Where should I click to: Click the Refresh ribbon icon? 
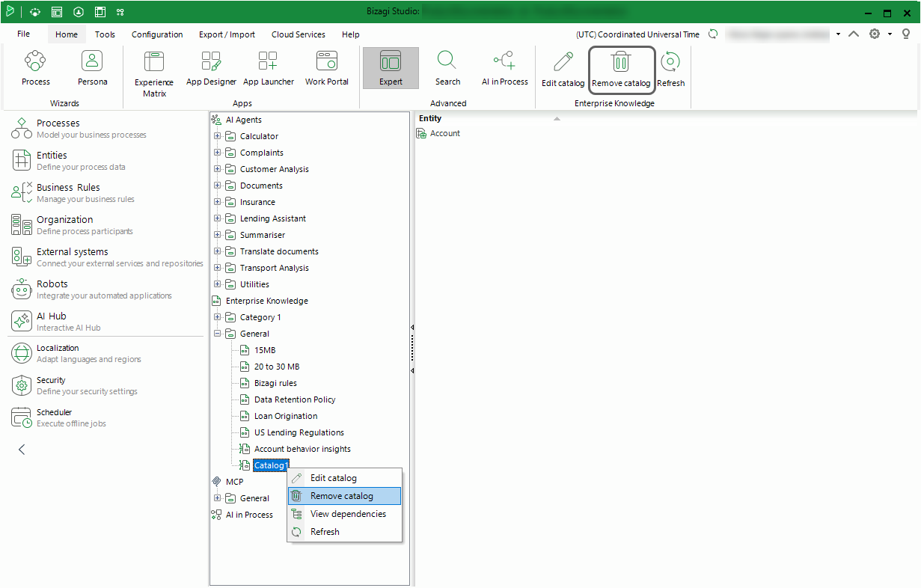point(670,69)
